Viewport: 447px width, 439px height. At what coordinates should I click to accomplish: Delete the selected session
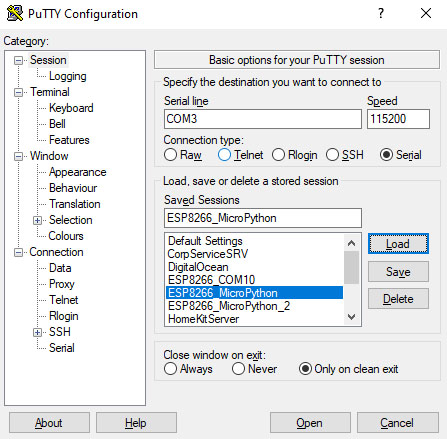398,299
